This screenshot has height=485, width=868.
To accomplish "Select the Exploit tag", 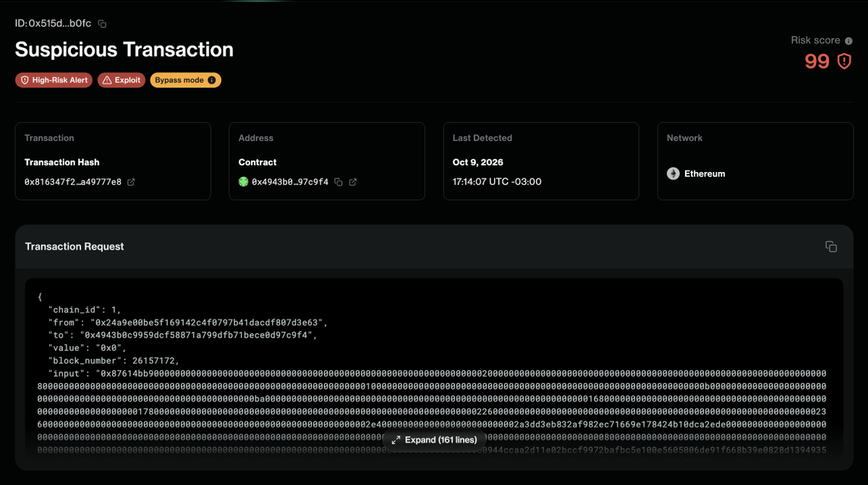I will [x=122, y=80].
